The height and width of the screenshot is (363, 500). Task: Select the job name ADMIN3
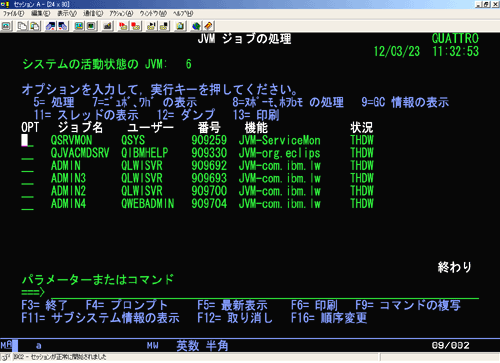point(68,178)
